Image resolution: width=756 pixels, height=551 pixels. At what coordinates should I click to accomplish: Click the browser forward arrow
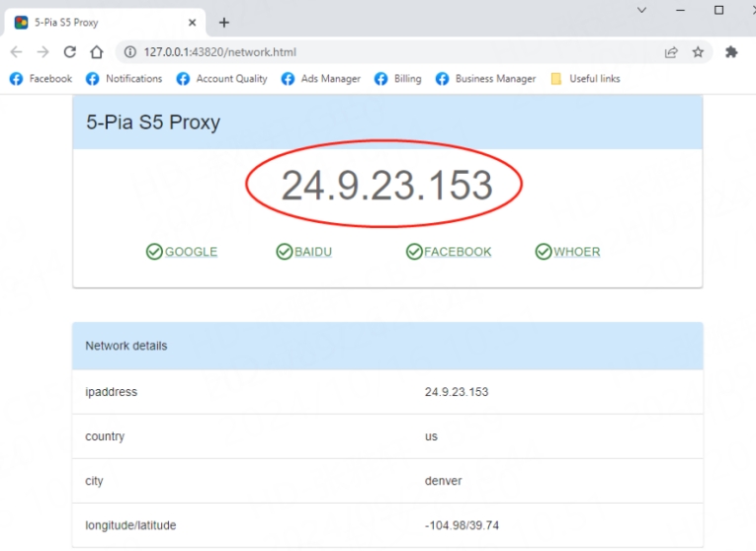(x=42, y=52)
